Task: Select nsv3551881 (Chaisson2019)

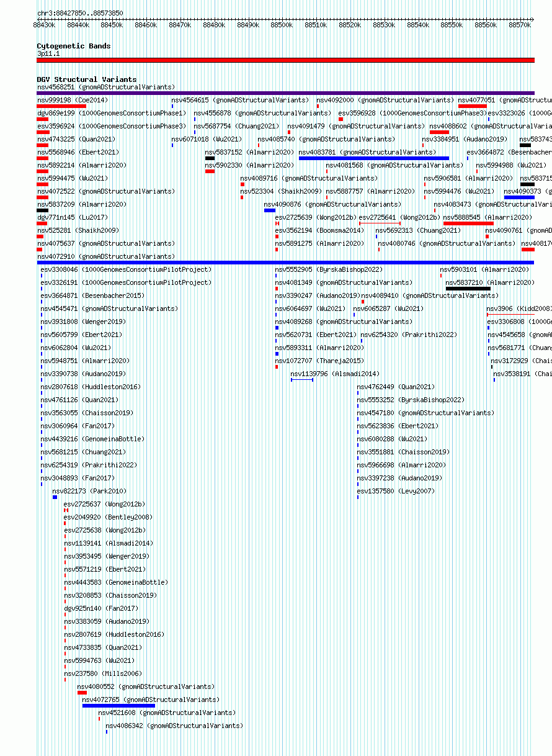Action: point(404,452)
